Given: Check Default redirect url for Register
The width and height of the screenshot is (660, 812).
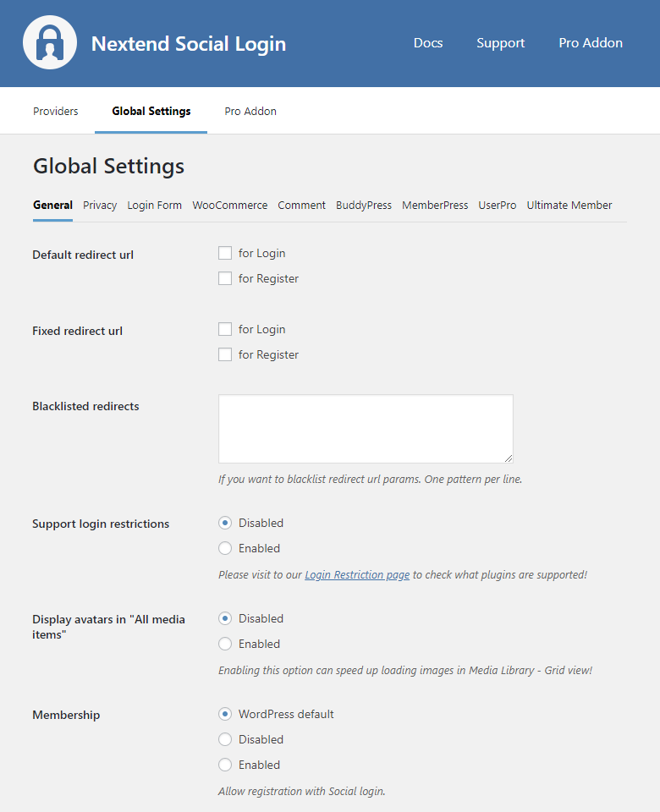Looking at the screenshot, I should (x=225, y=278).
